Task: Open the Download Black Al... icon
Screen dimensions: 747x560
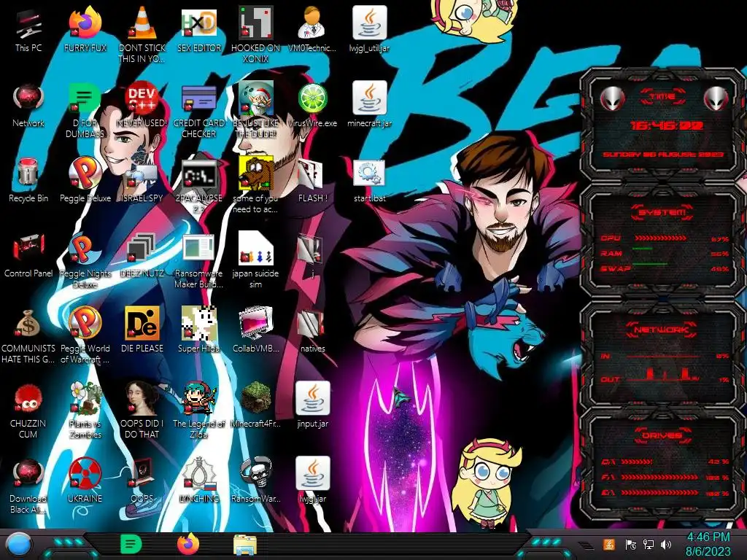Action: [28, 474]
